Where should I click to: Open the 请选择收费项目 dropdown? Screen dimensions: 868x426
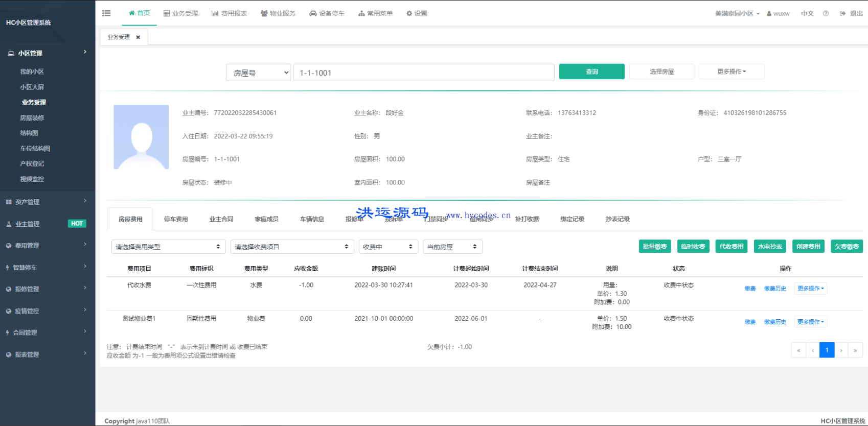pyautogui.click(x=292, y=247)
